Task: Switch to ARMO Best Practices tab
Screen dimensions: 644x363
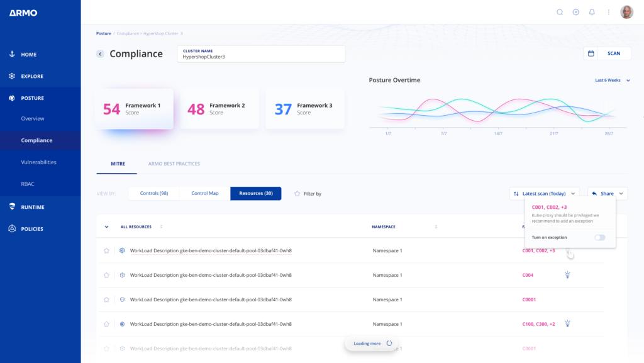Action: click(x=174, y=164)
